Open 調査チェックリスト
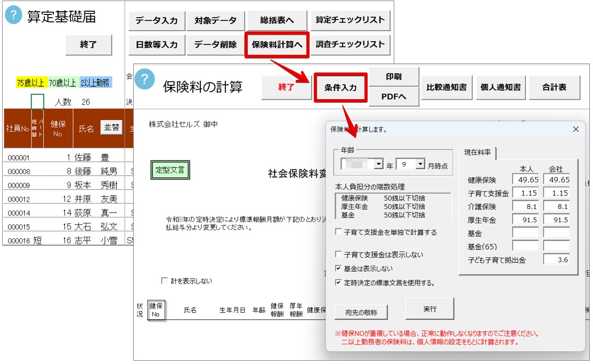The width and height of the screenshot is (593, 364). [350, 45]
